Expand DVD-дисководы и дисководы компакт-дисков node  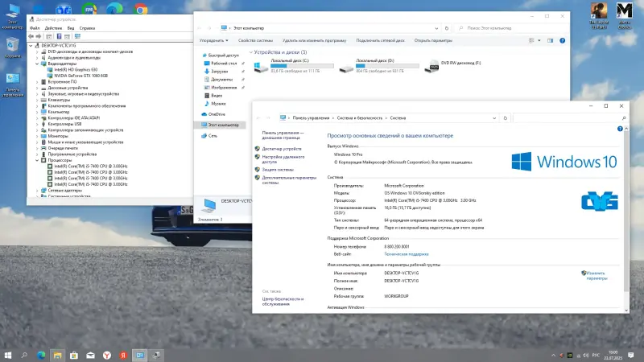tap(37, 51)
